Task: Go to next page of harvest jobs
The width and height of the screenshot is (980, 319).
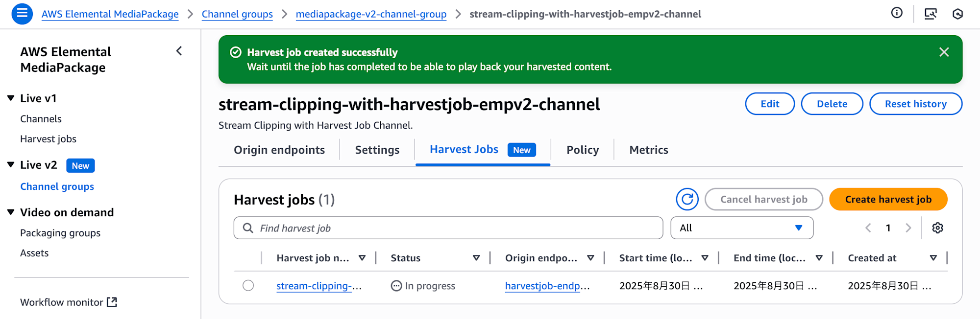Action: 908,228
